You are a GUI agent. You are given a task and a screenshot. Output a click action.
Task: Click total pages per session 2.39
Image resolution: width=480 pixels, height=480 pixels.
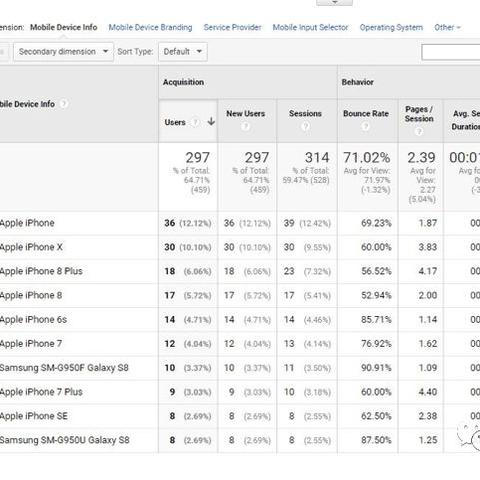(421, 158)
